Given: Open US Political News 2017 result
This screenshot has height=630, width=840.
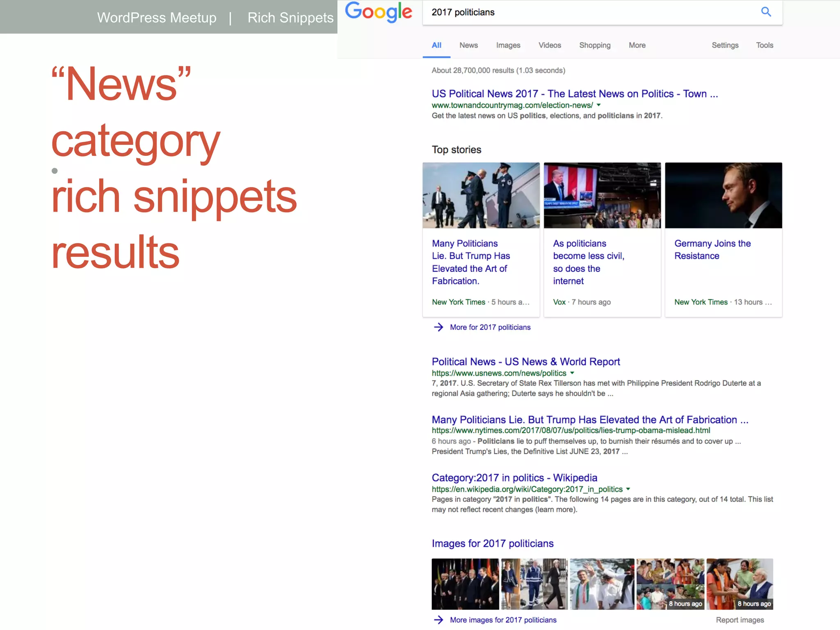Looking at the screenshot, I should [x=574, y=94].
